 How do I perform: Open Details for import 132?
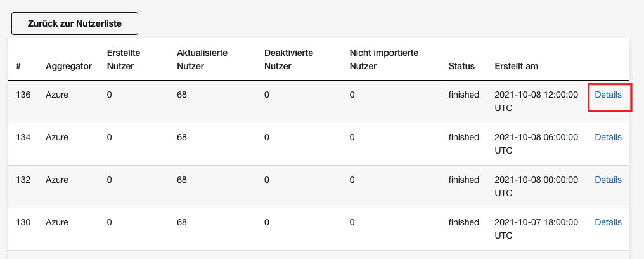coord(608,180)
